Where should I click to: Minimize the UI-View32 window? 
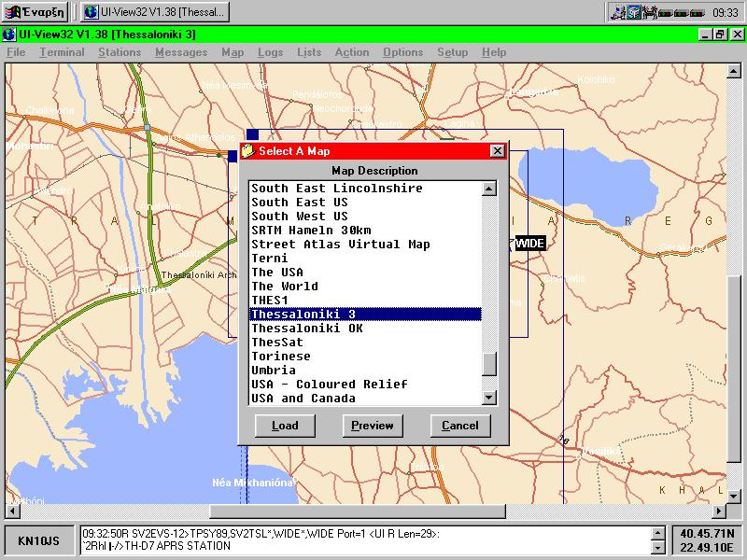[x=706, y=35]
